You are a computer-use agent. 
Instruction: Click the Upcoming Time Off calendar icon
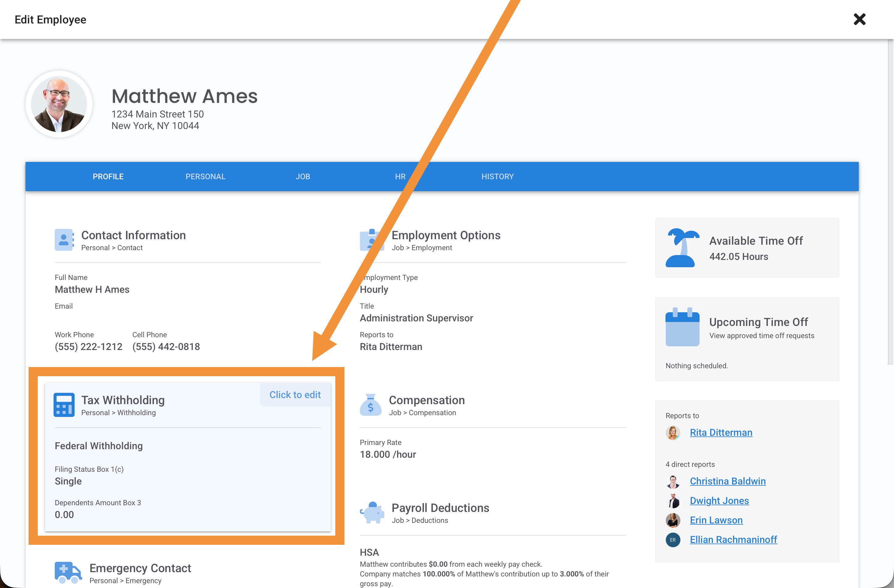682,327
